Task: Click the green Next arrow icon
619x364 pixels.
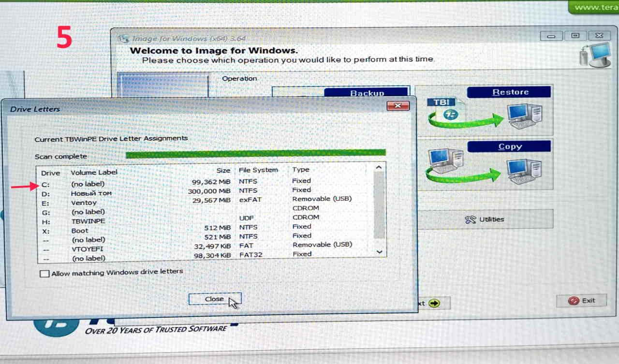Action: 434,304
